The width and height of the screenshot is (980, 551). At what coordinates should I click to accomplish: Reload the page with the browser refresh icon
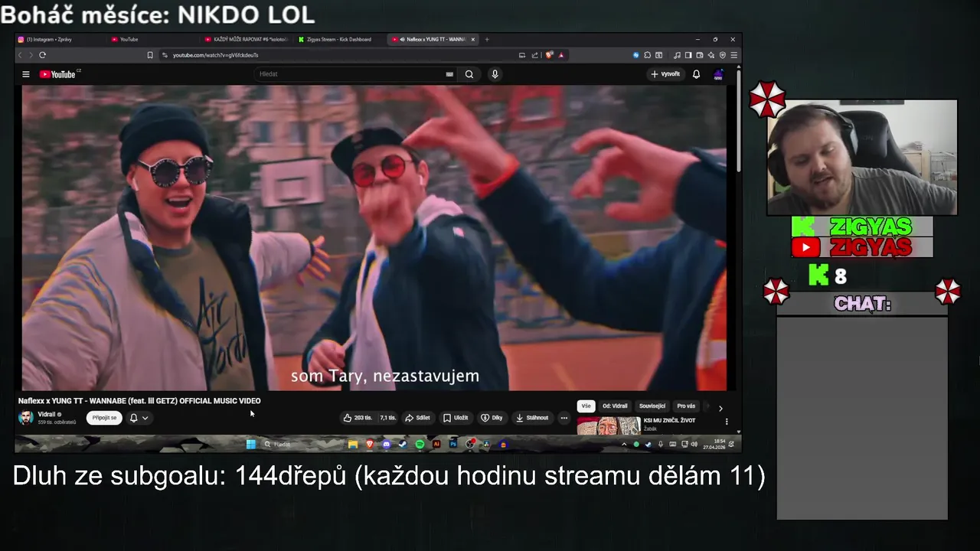pyautogui.click(x=42, y=55)
